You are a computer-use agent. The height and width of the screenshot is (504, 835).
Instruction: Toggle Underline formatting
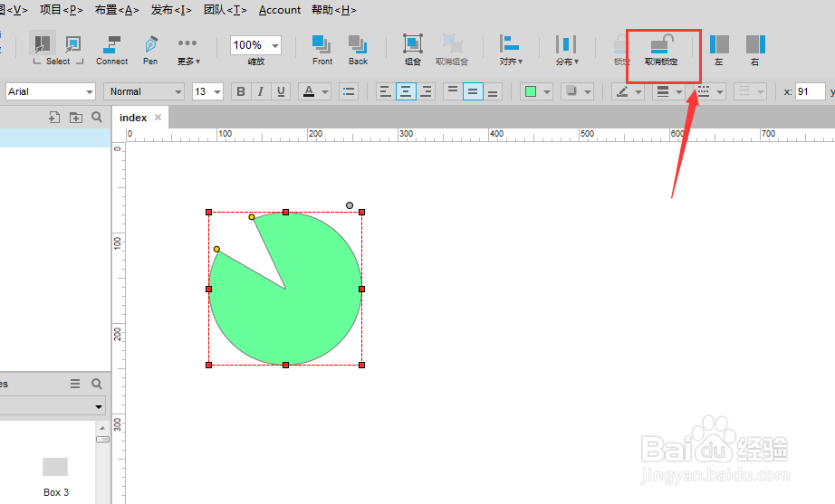coord(281,91)
